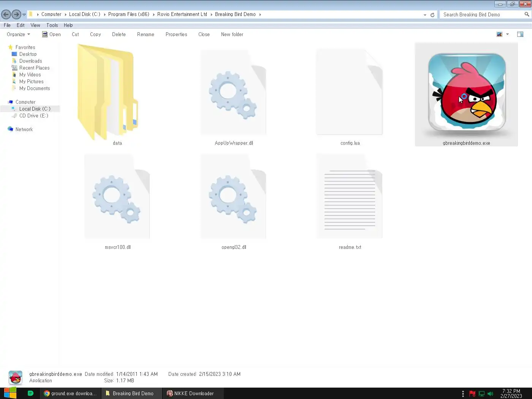Expand the view options dropdown arrow
532x399 pixels.
click(x=508, y=34)
